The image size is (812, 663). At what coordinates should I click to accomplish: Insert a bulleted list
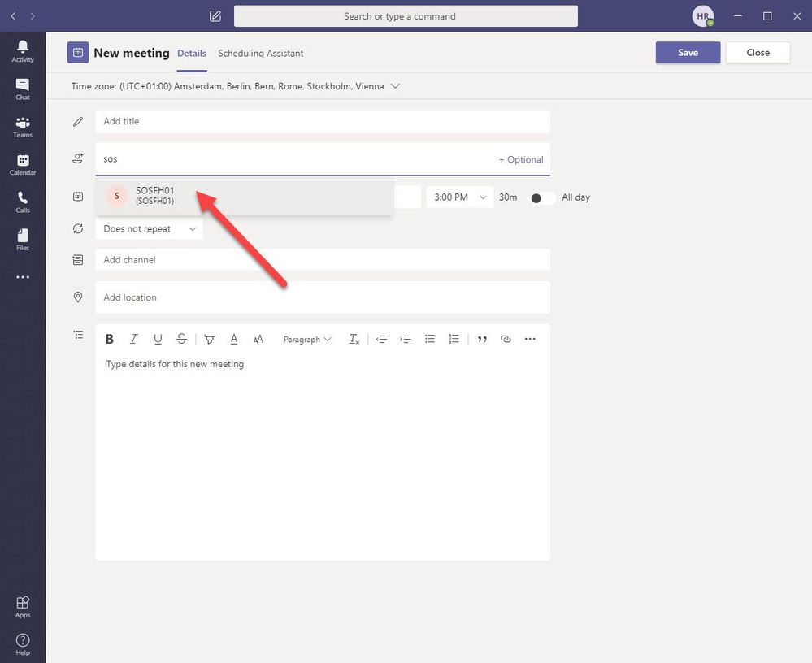(430, 339)
